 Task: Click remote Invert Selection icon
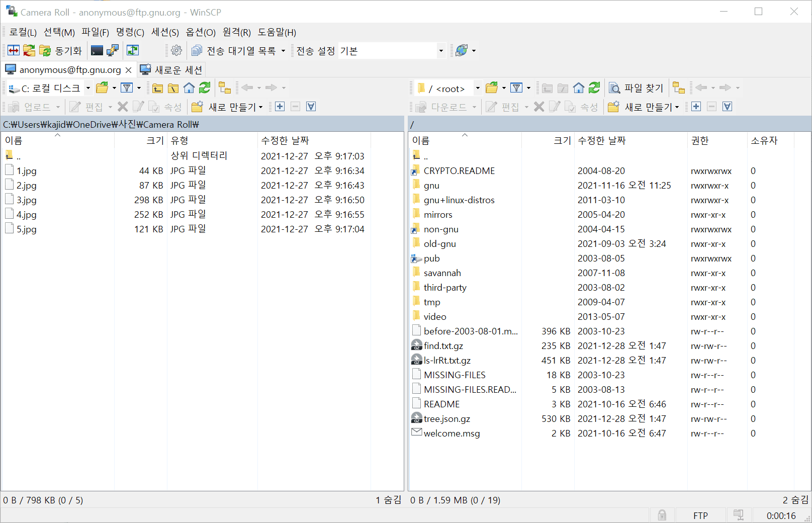[728, 107]
